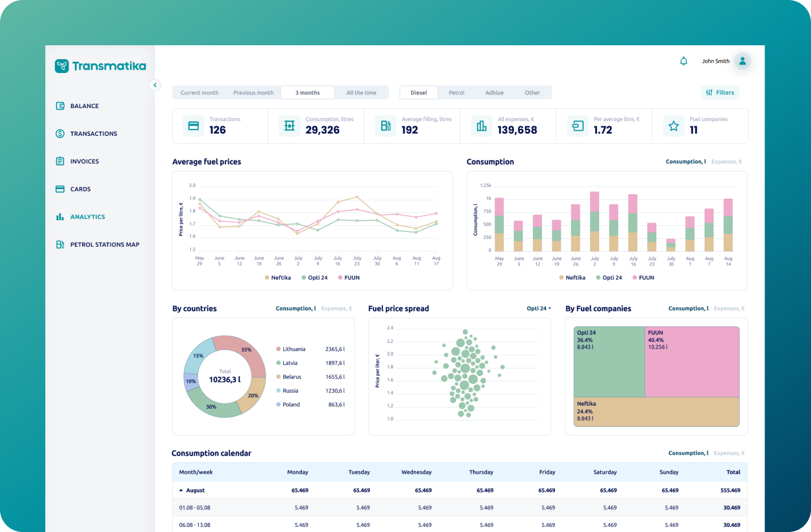Image resolution: width=811 pixels, height=532 pixels.
Task: Toggle Neftika legend in Consumption chart
Action: coord(572,278)
